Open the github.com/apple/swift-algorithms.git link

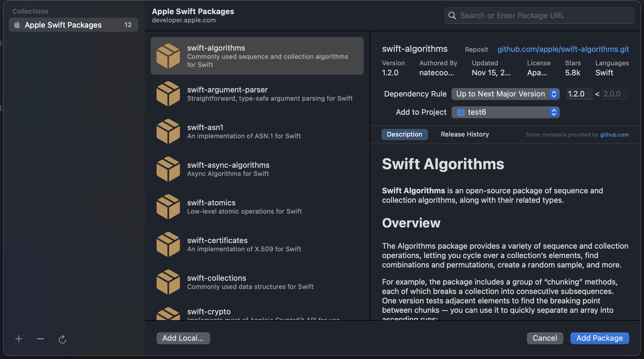[563, 49]
